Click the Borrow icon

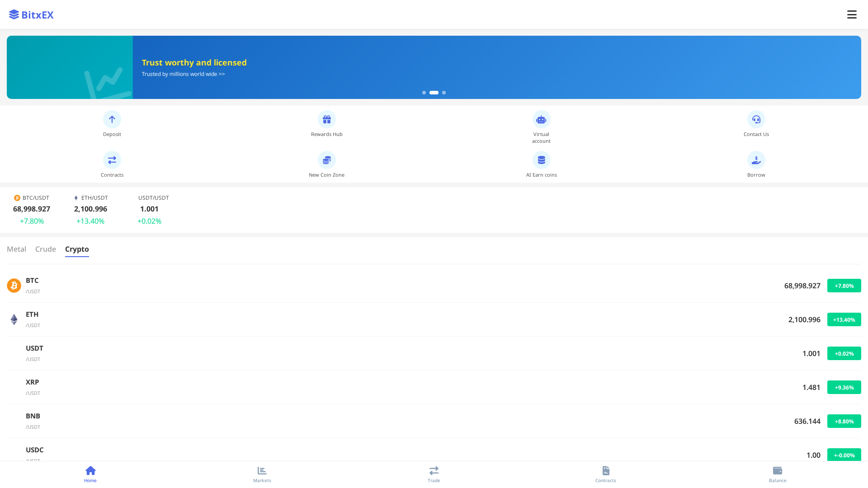(756, 160)
